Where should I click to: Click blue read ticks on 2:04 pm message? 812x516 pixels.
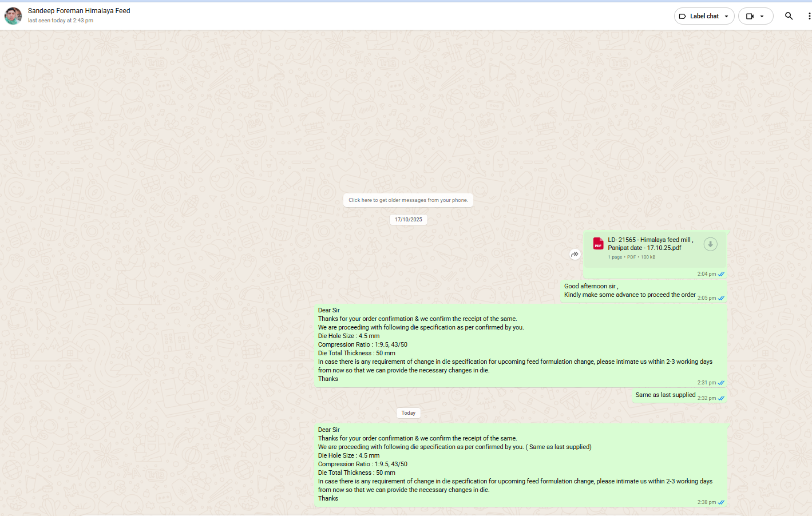(x=721, y=274)
